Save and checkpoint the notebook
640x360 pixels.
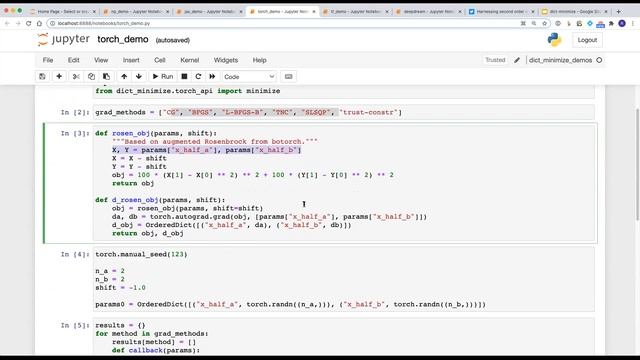click(x=42, y=76)
